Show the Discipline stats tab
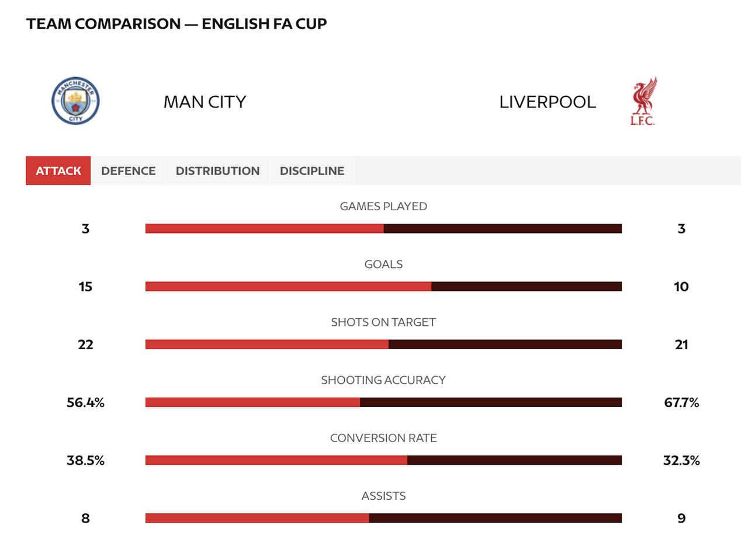The image size is (748, 560). 311,171
